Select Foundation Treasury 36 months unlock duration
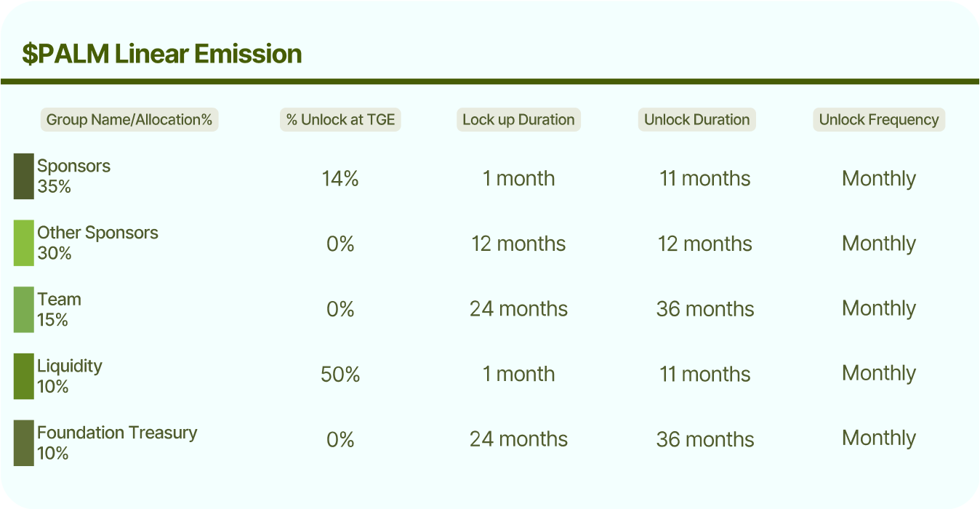980x509 pixels. (704, 439)
